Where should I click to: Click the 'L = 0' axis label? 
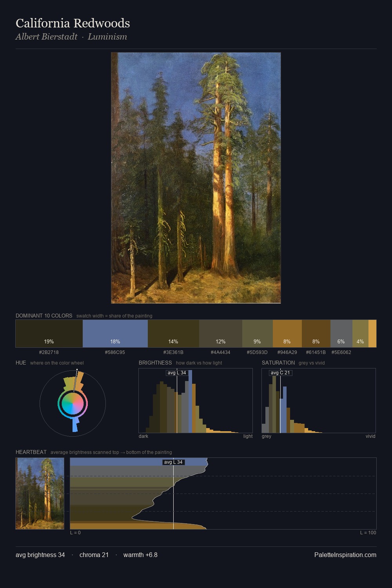click(75, 533)
